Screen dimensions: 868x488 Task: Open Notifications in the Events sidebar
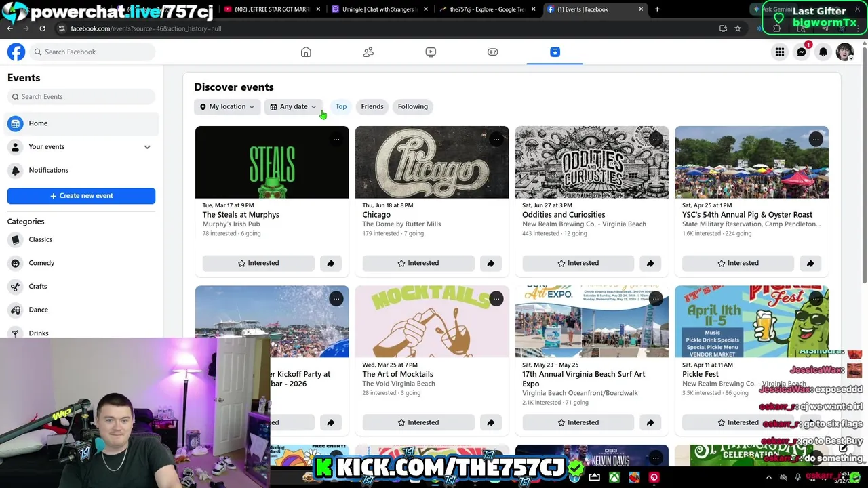click(x=81, y=170)
